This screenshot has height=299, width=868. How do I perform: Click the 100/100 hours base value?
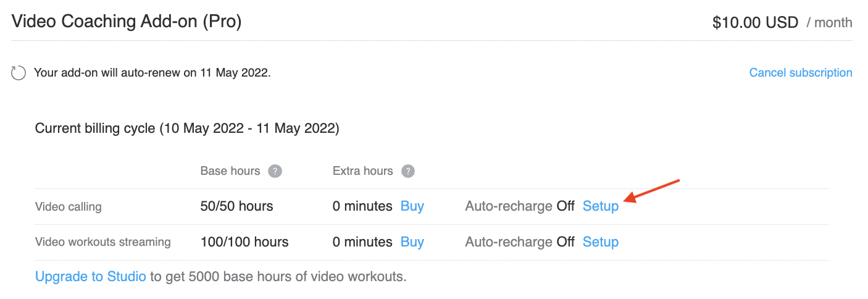(x=244, y=242)
